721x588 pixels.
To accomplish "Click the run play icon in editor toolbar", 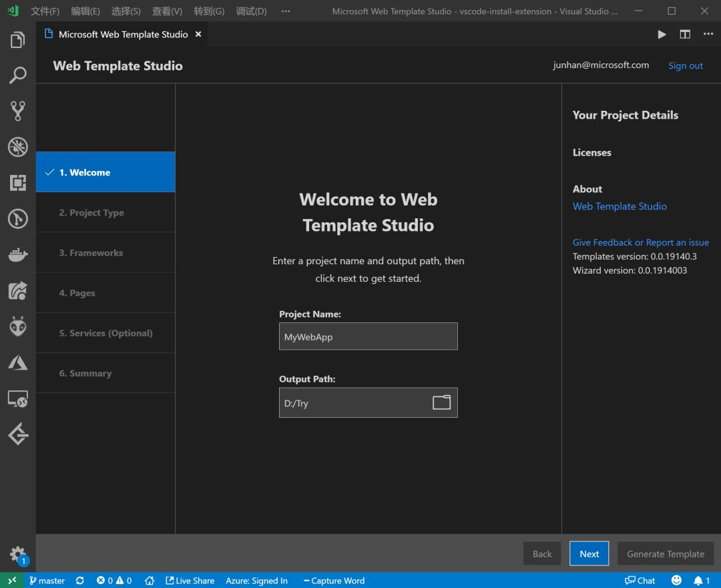I will click(662, 35).
